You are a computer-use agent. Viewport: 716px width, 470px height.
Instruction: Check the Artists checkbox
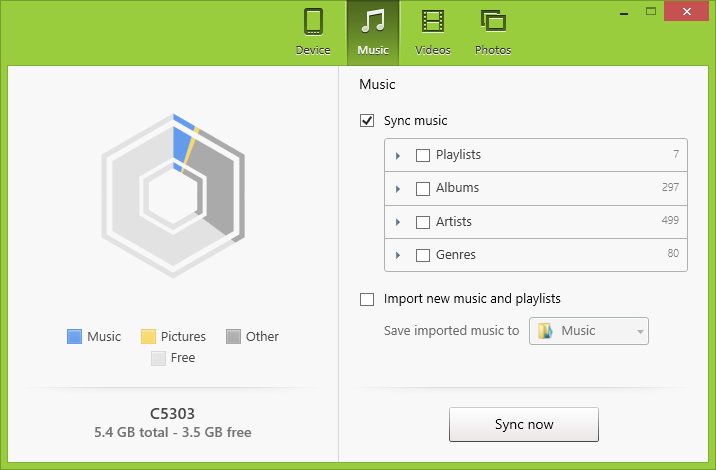click(x=423, y=222)
